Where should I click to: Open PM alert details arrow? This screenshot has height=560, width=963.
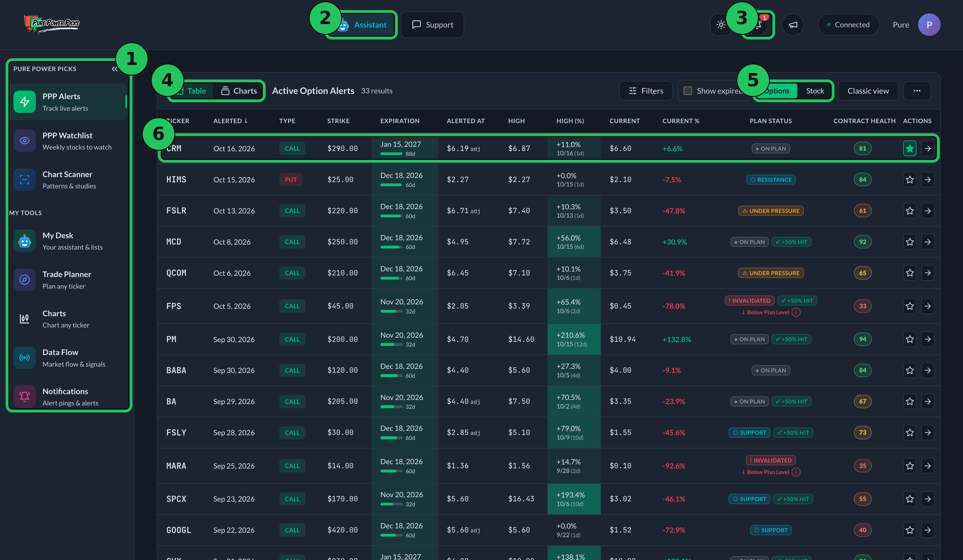point(927,339)
